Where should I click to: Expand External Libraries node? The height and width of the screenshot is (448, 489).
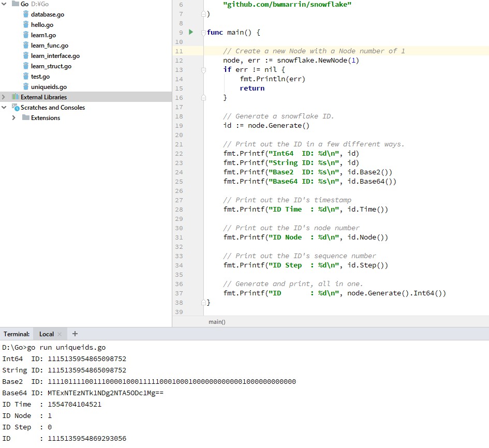[x=4, y=97]
